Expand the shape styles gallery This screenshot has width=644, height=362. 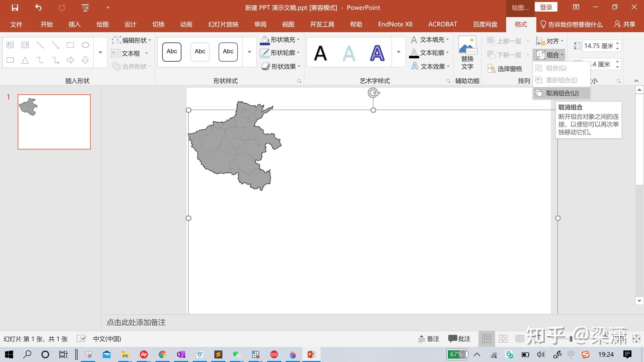(x=249, y=52)
